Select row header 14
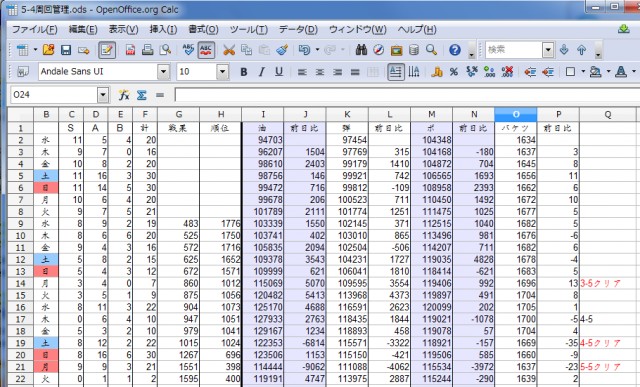Image resolution: width=640 pixels, height=387 pixels. point(20,283)
